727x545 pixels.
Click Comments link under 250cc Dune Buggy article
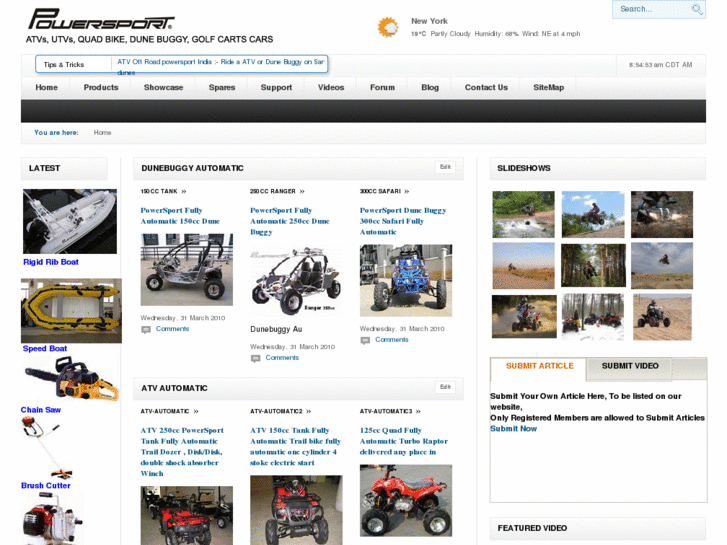coord(282,358)
